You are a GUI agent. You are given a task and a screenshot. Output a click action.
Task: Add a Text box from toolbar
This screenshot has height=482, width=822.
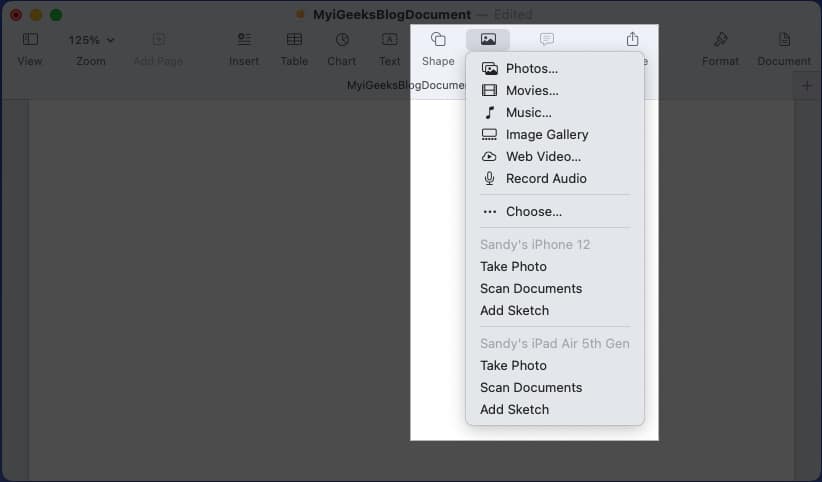390,39
